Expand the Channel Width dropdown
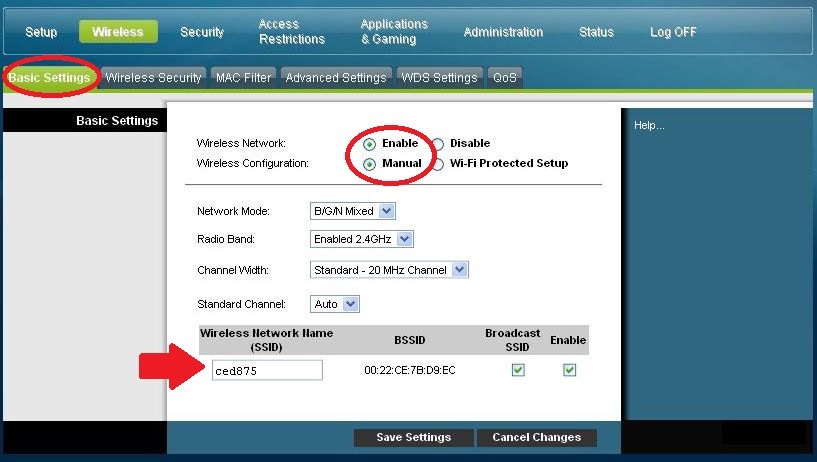Screen dimensions: 817x462 tap(389, 270)
